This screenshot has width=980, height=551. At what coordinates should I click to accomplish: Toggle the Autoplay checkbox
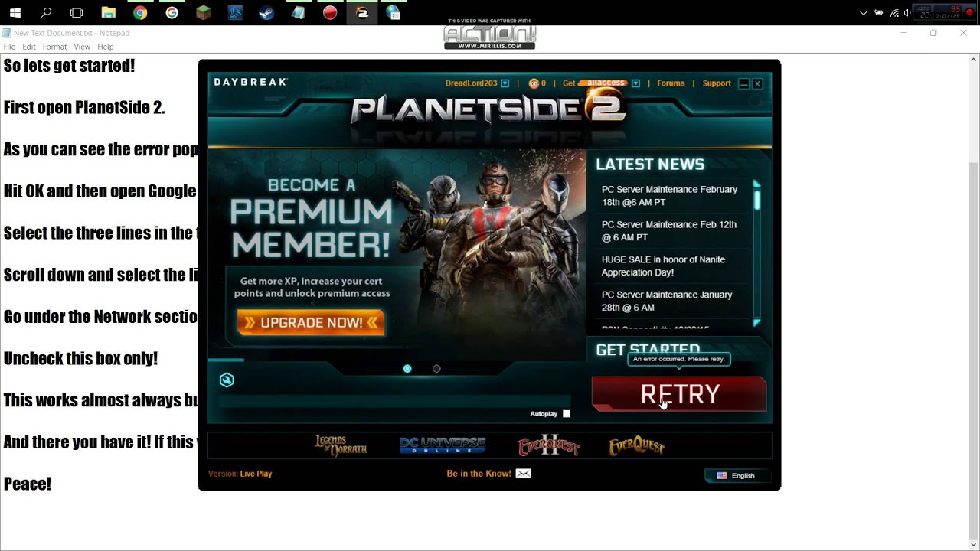click(567, 414)
